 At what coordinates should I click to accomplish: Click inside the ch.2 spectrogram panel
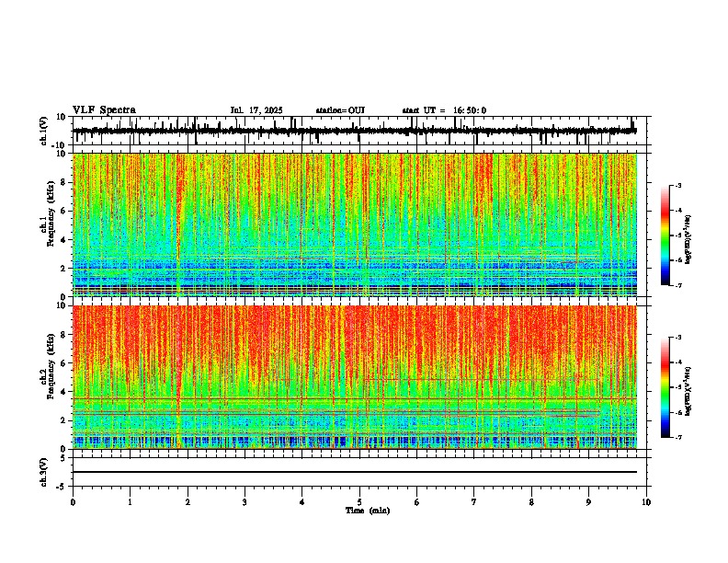coord(359,377)
